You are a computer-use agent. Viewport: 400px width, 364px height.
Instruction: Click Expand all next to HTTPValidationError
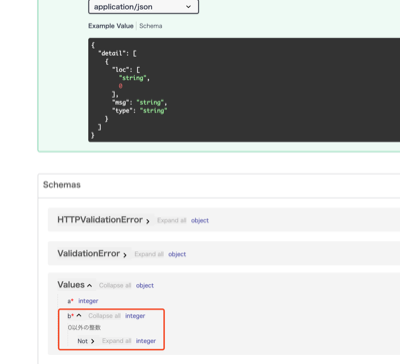click(x=171, y=220)
